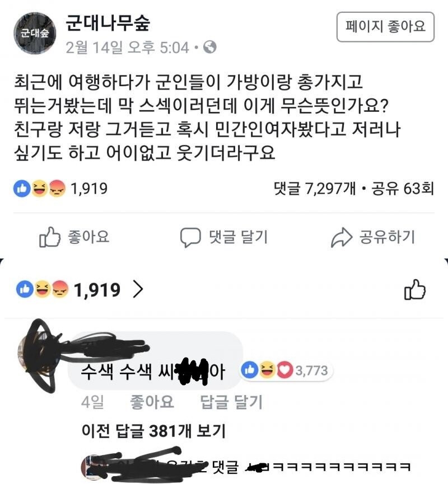Open the post timestamp 2월 14일 오후 5:04
Image resolution: width=448 pixels, height=484 pixels.
pyautogui.click(x=127, y=48)
